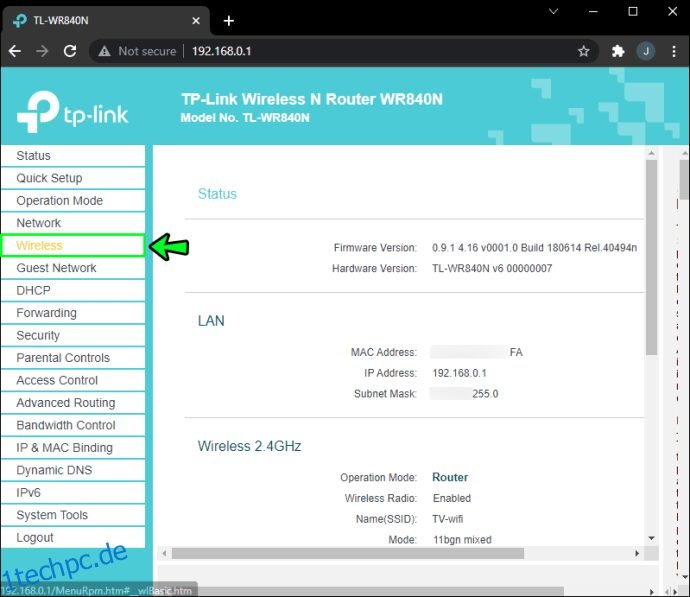This screenshot has height=597, width=690.
Task: Open the Forwarding menu
Action: tap(73, 313)
